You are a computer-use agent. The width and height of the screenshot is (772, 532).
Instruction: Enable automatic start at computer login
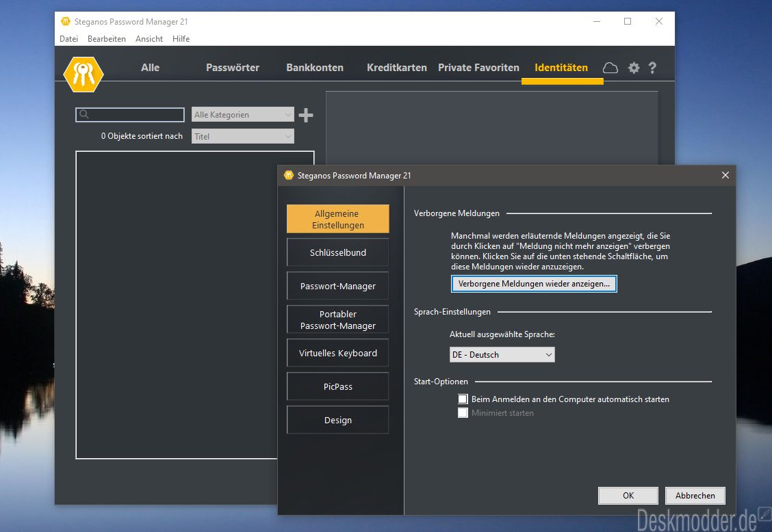463,399
